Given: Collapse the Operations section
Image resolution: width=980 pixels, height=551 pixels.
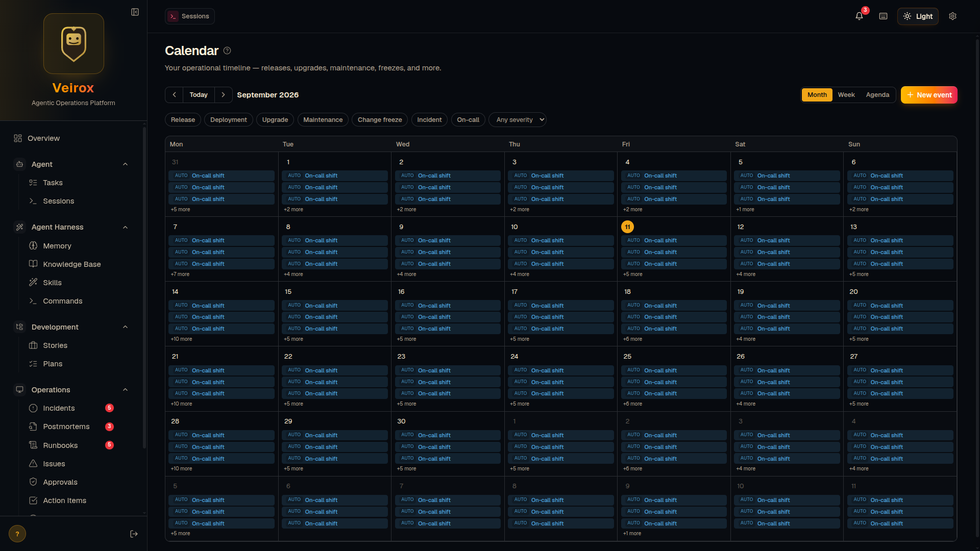Looking at the screenshot, I should [125, 390].
